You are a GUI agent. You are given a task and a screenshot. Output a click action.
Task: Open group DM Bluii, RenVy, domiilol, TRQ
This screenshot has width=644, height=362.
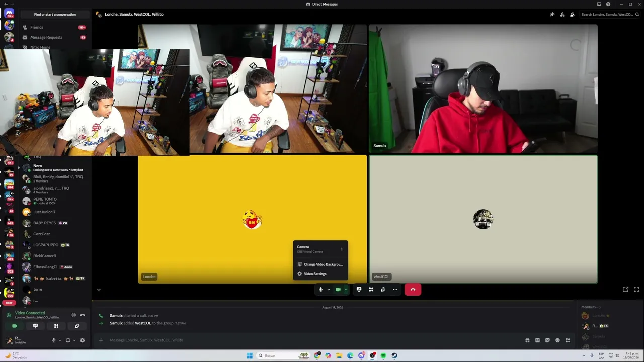(x=54, y=179)
